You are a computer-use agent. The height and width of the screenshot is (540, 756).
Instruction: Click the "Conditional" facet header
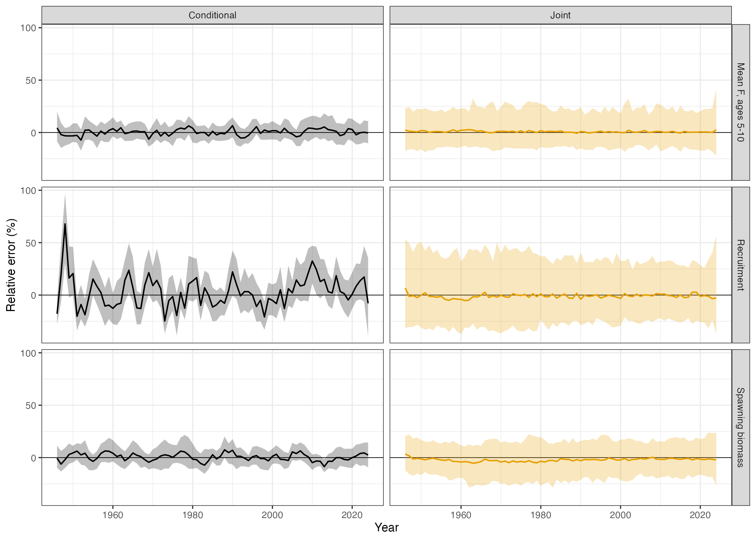click(212, 15)
